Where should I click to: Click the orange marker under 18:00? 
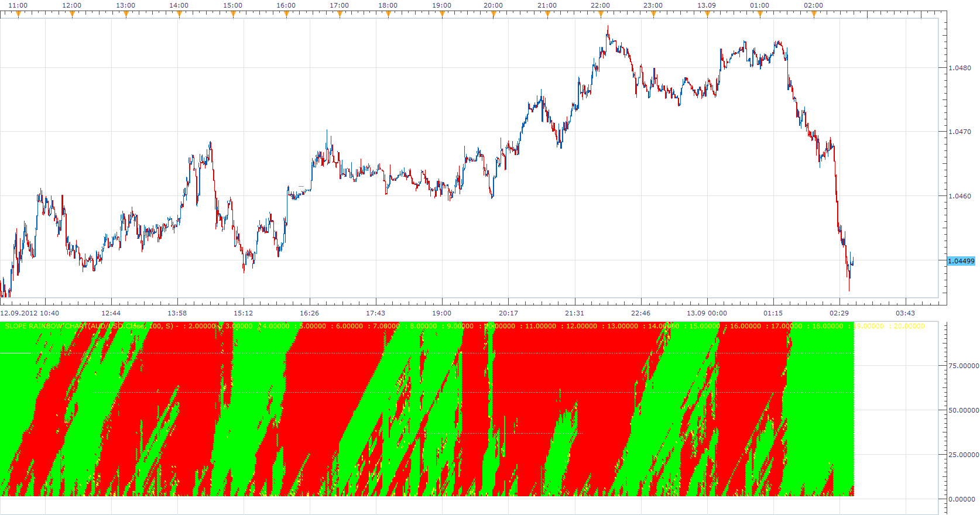(388, 15)
